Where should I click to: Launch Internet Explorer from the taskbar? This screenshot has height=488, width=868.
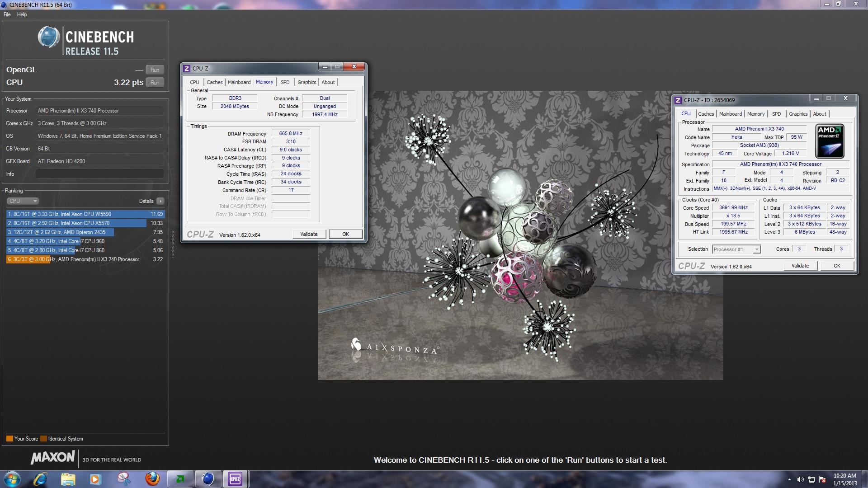click(40, 479)
